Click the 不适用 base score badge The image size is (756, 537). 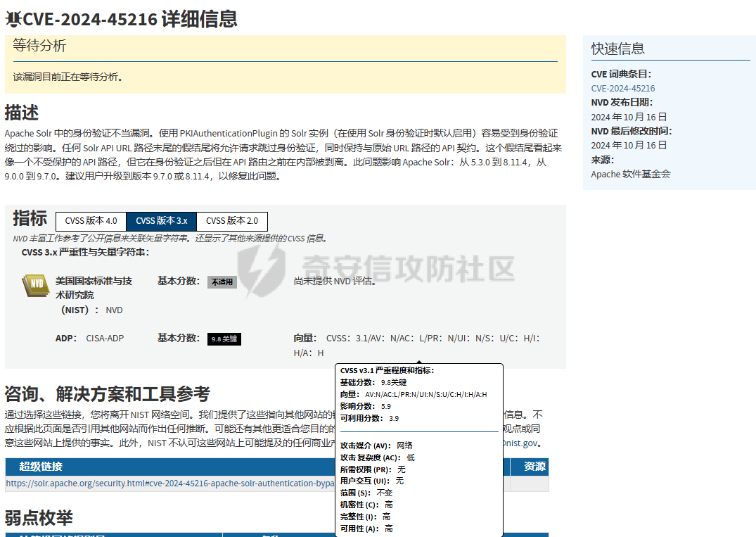click(x=222, y=282)
